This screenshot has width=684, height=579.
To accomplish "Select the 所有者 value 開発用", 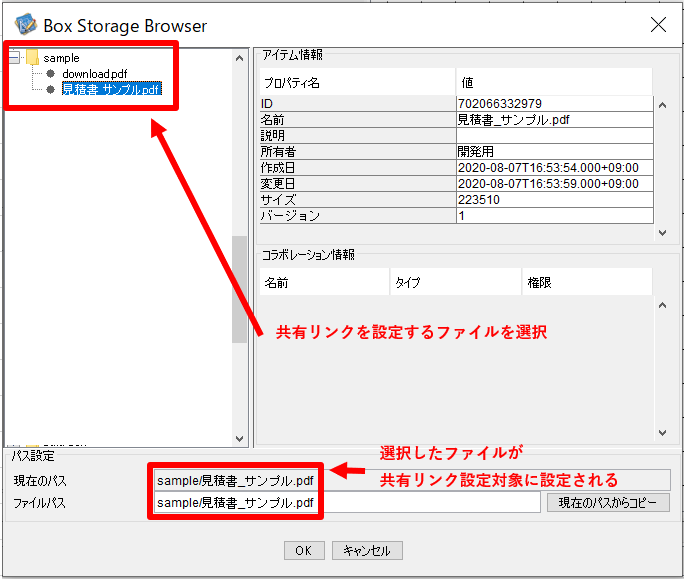I will pos(554,151).
